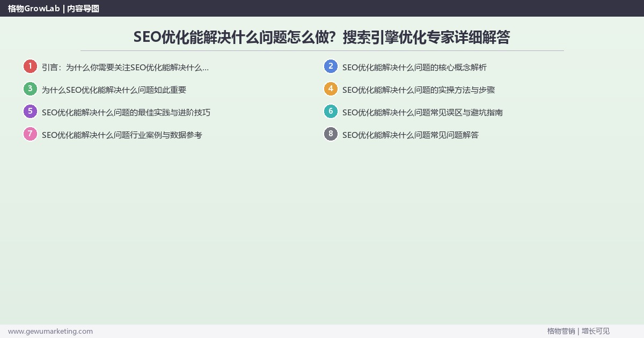Click the orange number 4 circle
Viewport: 644px width, 338px height.
tap(331, 89)
